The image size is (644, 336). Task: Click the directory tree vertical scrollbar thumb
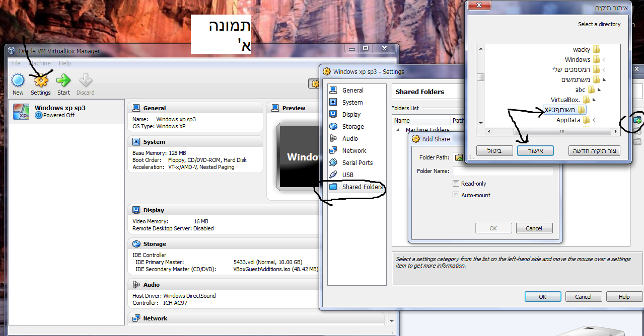tap(481, 77)
